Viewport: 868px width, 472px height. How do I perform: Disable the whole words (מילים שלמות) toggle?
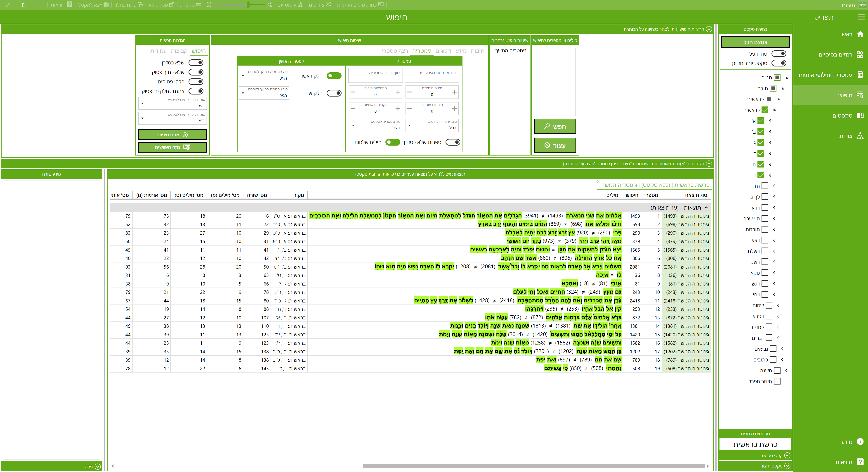click(393, 142)
